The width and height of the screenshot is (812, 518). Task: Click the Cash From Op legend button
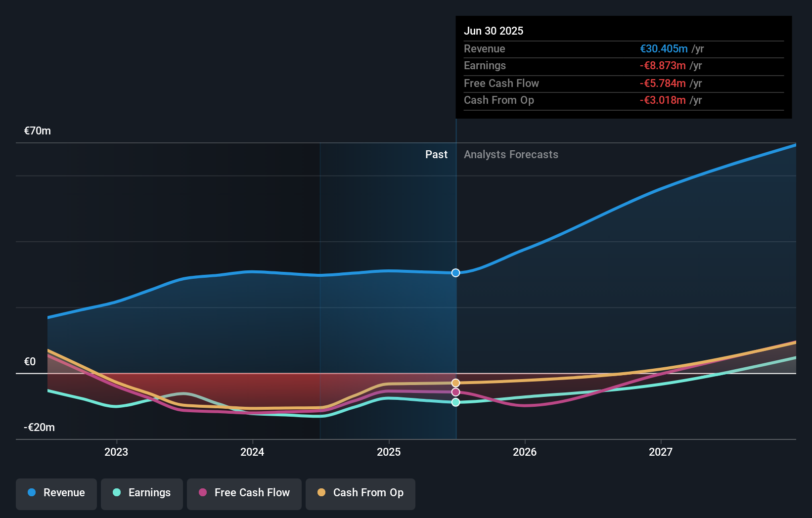coord(361,493)
